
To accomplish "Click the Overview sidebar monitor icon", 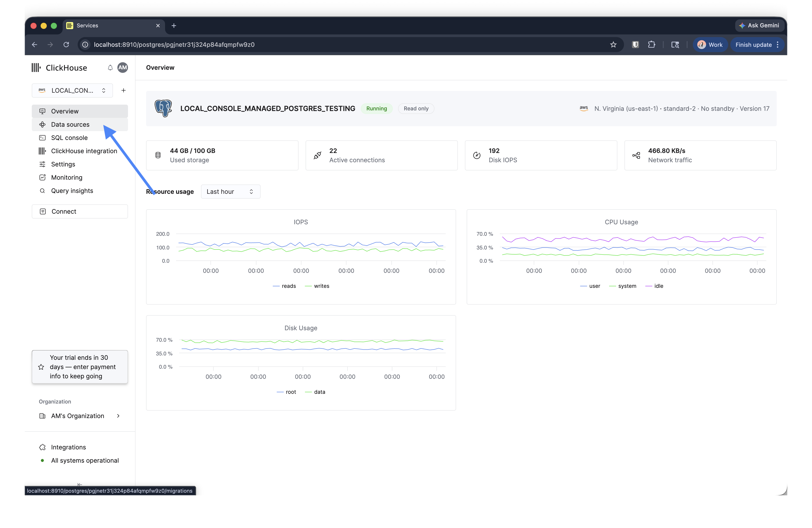I will click(x=42, y=111).
